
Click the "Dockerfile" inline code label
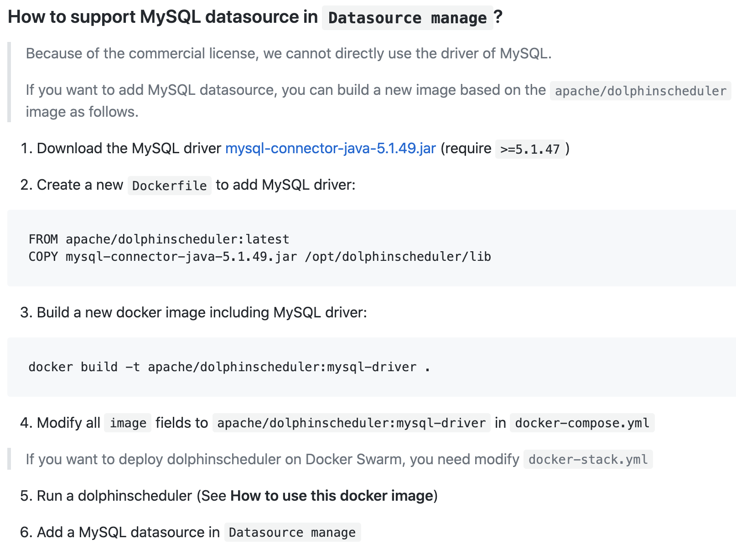click(169, 186)
